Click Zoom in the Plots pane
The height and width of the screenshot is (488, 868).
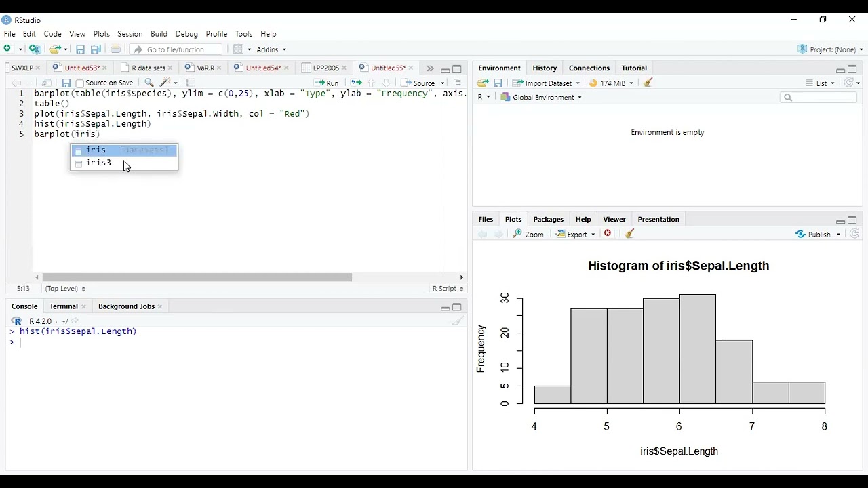pos(529,234)
